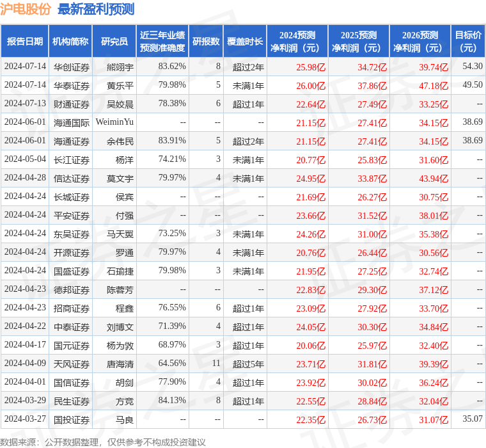Screen dimensions: 486x448
Task: Select 平安证券 institution cell
Action: [72, 216]
